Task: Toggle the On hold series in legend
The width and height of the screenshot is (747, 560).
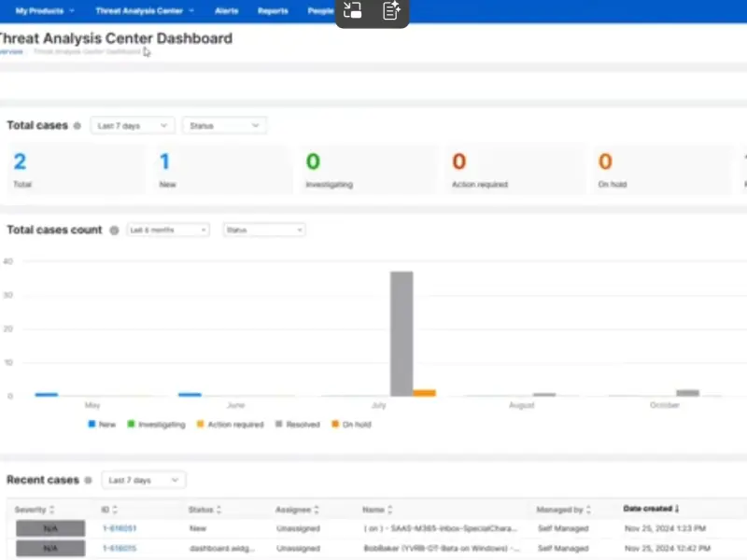Action: click(351, 425)
